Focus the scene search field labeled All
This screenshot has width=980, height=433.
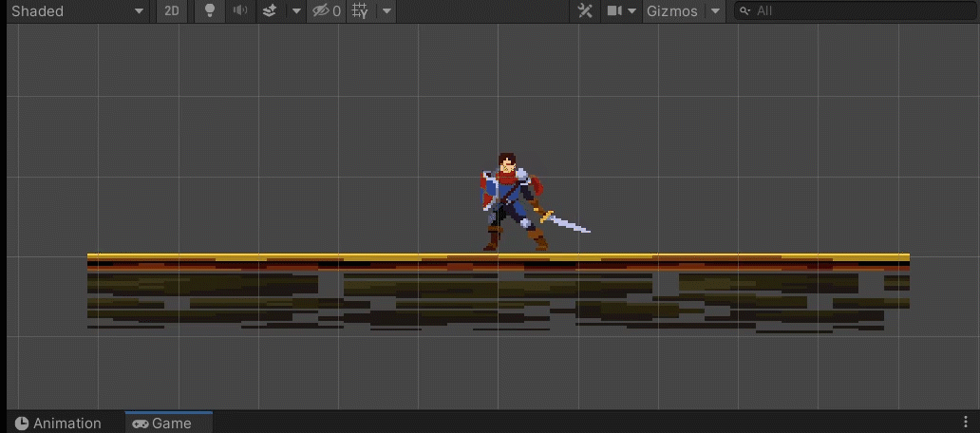pos(855,11)
